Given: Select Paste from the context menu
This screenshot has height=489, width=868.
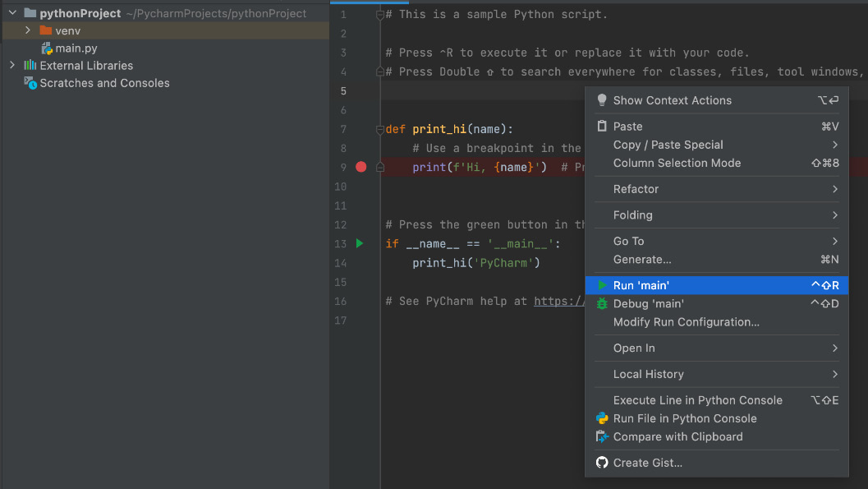Looking at the screenshot, I should 717,127.
